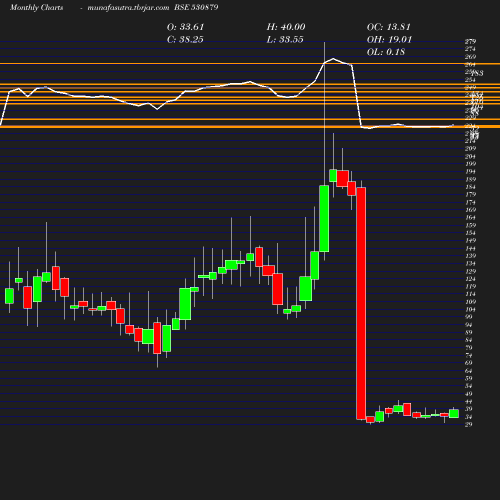Screen dimensions: 500x500
Task: Click the "OH: 19.01" reading
Action: (x=389, y=40)
